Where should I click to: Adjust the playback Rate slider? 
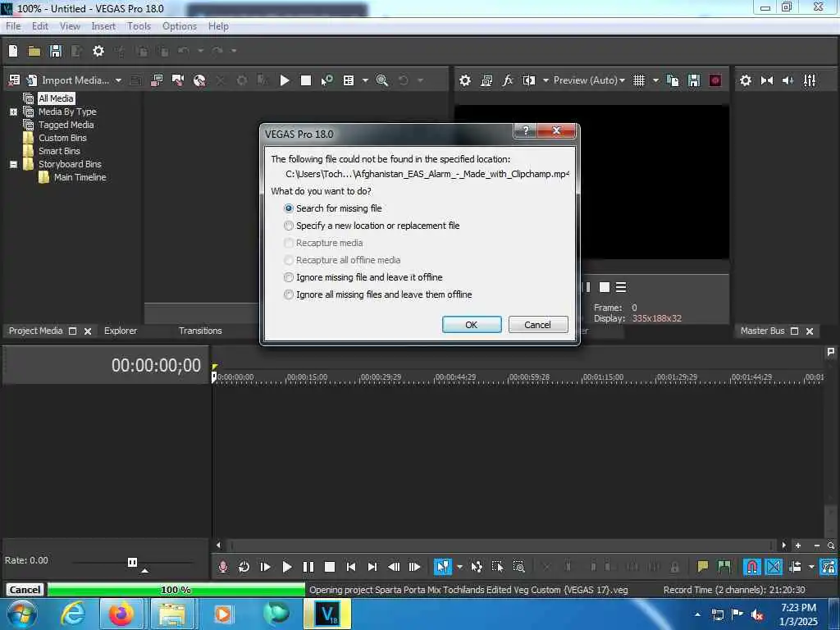132,563
